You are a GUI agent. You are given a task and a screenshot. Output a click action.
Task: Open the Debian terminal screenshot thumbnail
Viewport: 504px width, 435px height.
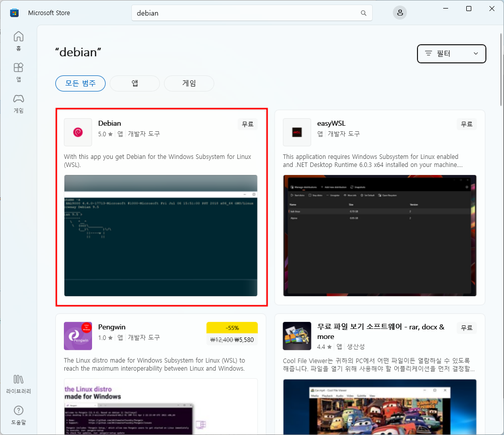[x=161, y=235]
